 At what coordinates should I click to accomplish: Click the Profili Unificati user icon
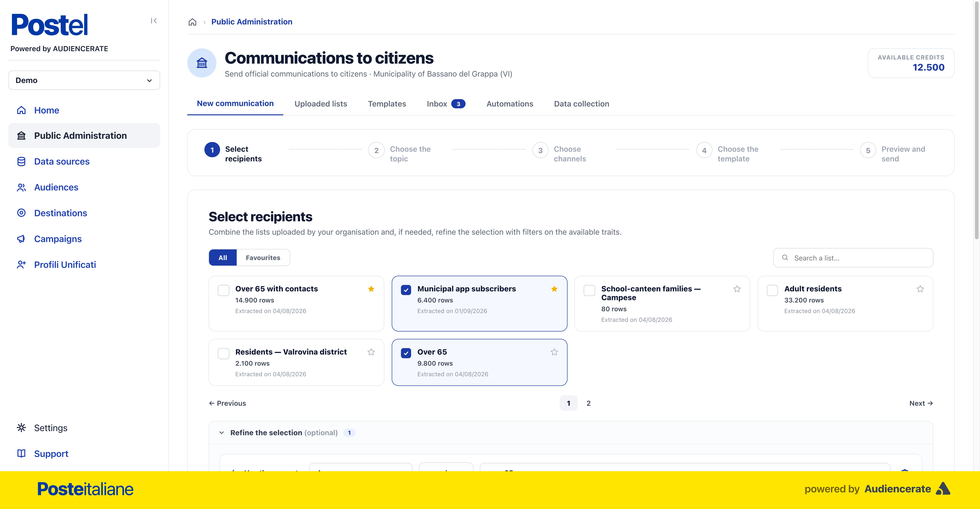click(x=21, y=265)
